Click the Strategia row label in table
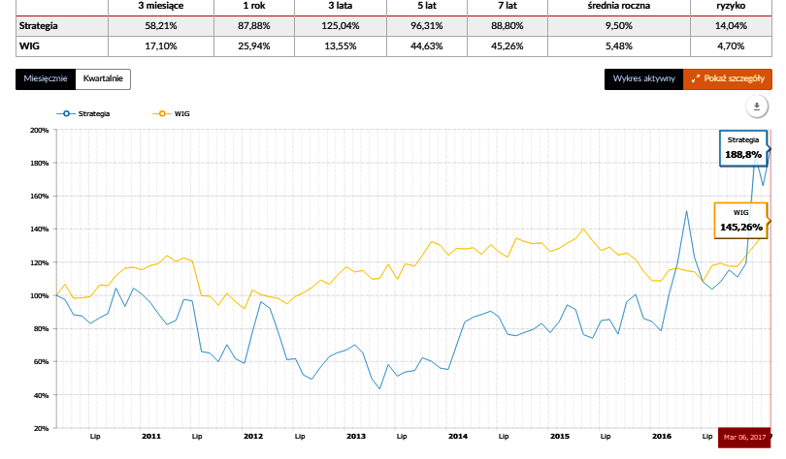Image resolution: width=786 pixels, height=459 pixels. point(39,26)
